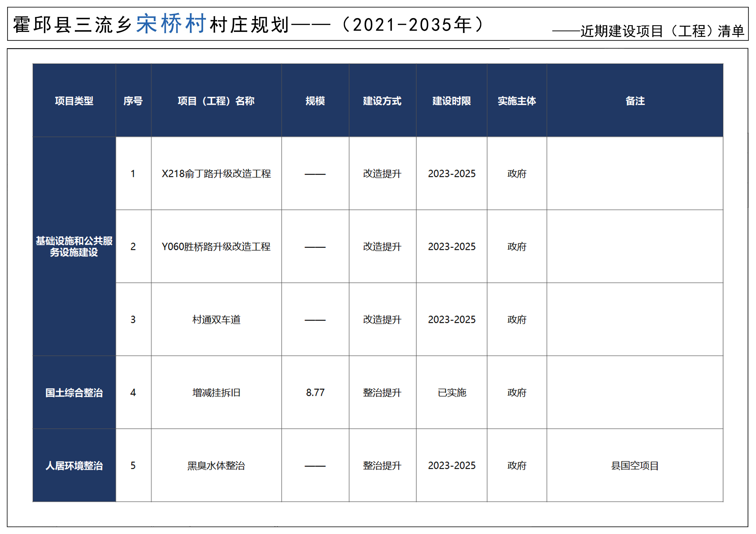Click the 已实施 time limit cell
This screenshot has width=756, height=534.
451,392
